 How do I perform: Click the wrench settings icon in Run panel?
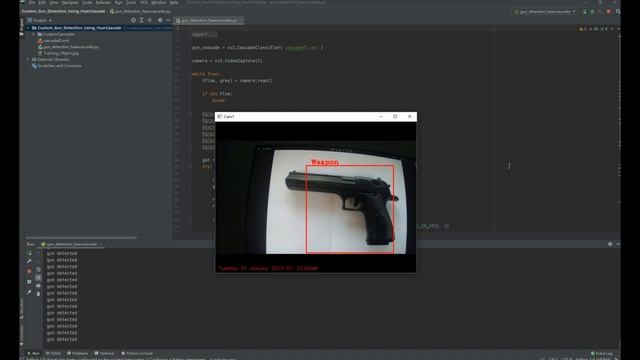[29, 261]
